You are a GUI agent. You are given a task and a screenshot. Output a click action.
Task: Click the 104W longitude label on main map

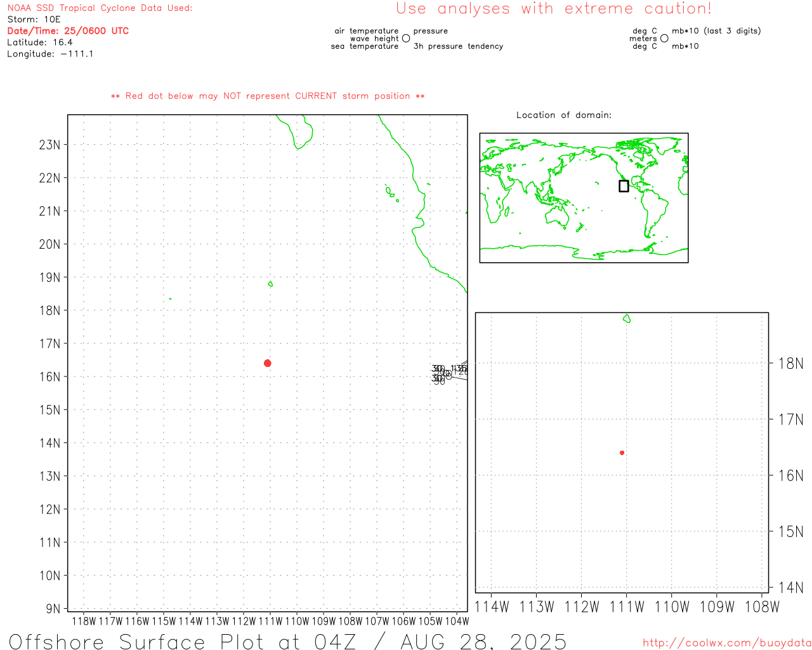(457, 621)
